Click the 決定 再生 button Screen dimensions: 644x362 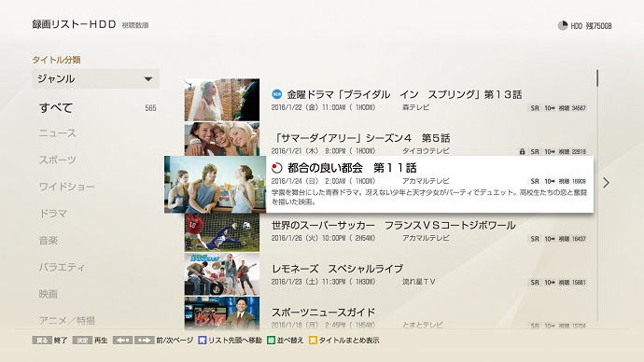pos(90,341)
